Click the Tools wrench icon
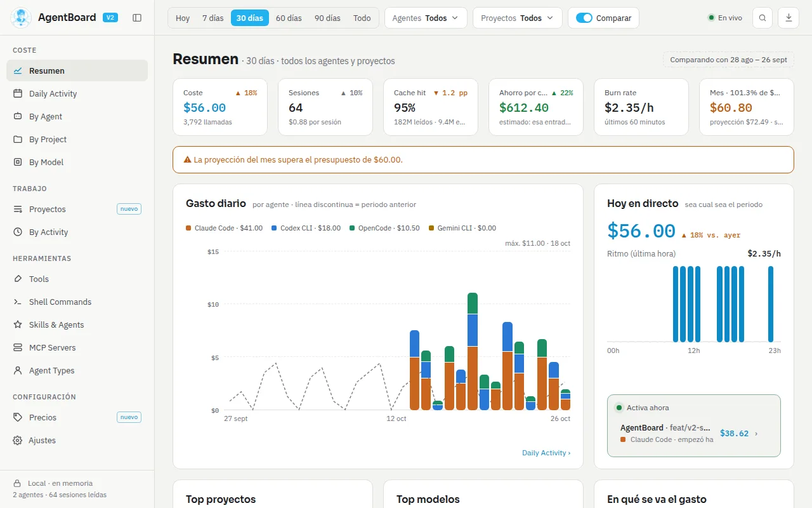This screenshot has height=508, width=812. (18, 279)
